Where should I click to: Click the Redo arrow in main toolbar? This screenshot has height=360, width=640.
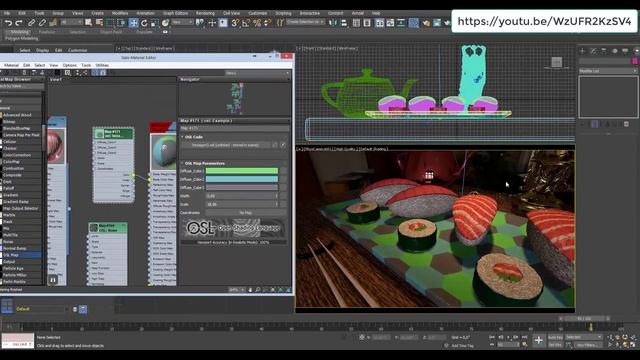(19, 23)
